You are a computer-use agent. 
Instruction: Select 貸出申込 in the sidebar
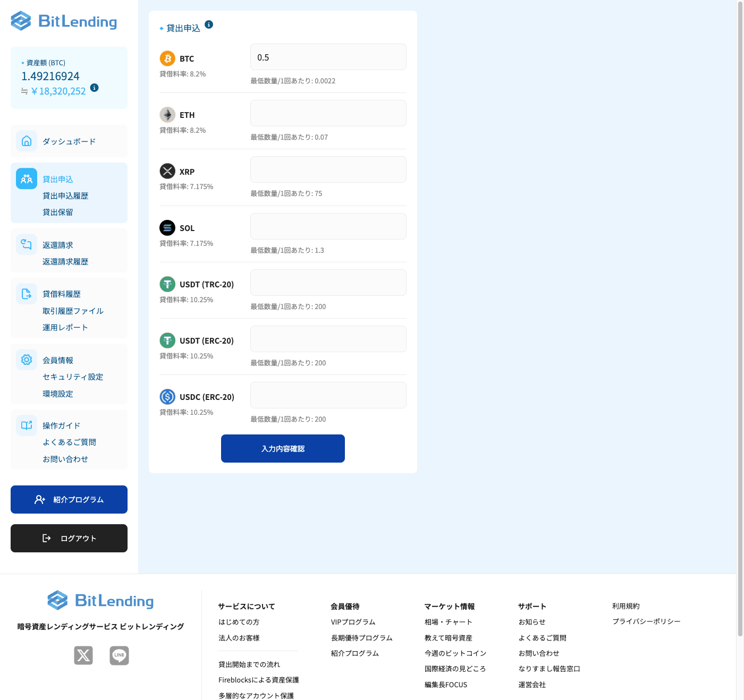point(58,180)
